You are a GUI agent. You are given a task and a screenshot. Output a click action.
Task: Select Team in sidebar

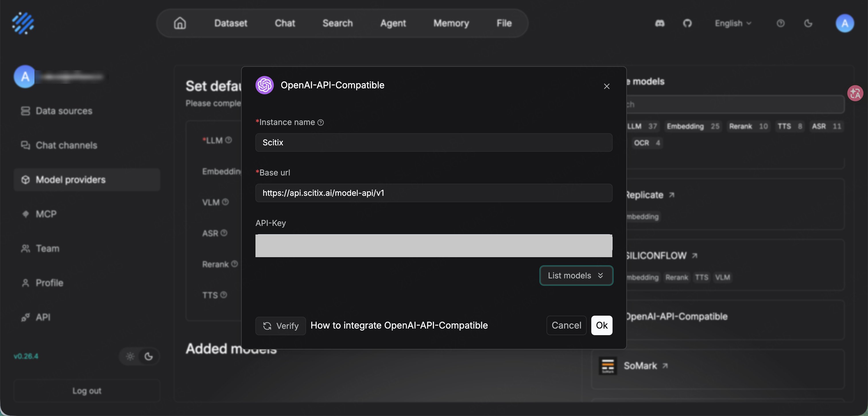coord(87,248)
